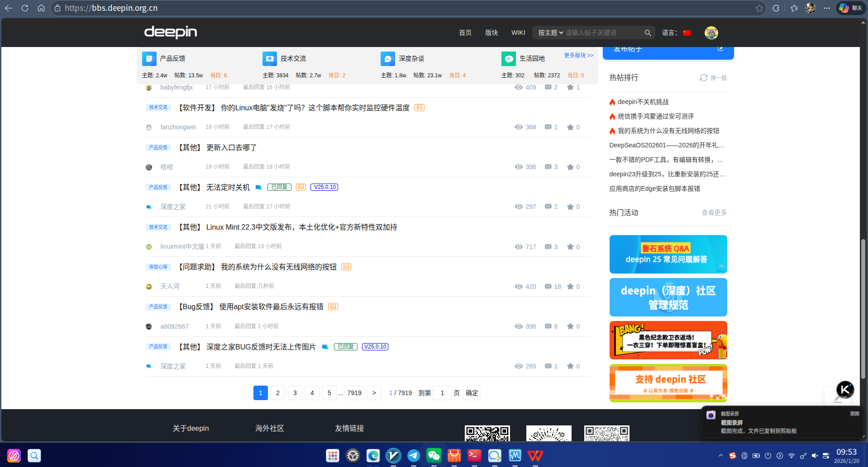This screenshot has height=467, width=868.
Task: Open the 按主题 search type dropdown
Action: (550, 33)
